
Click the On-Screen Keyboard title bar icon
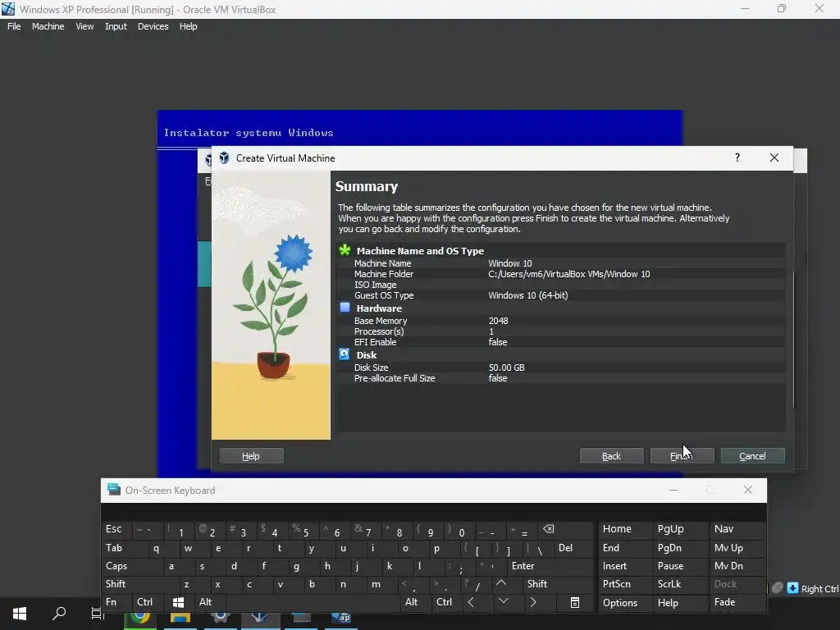(x=113, y=489)
